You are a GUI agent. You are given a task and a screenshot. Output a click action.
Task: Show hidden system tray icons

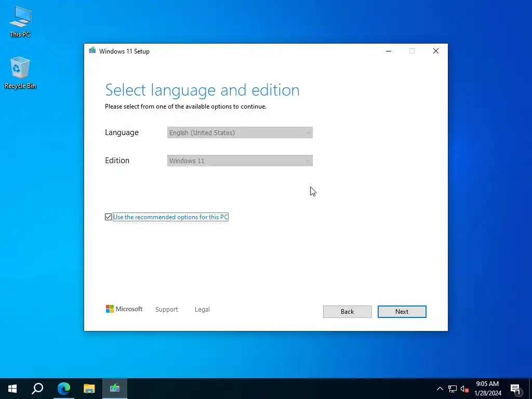[x=440, y=389]
